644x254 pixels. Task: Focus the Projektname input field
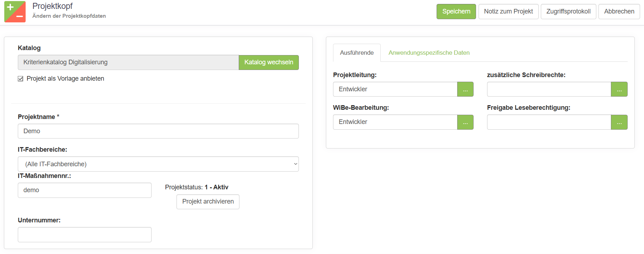(158, 131)
